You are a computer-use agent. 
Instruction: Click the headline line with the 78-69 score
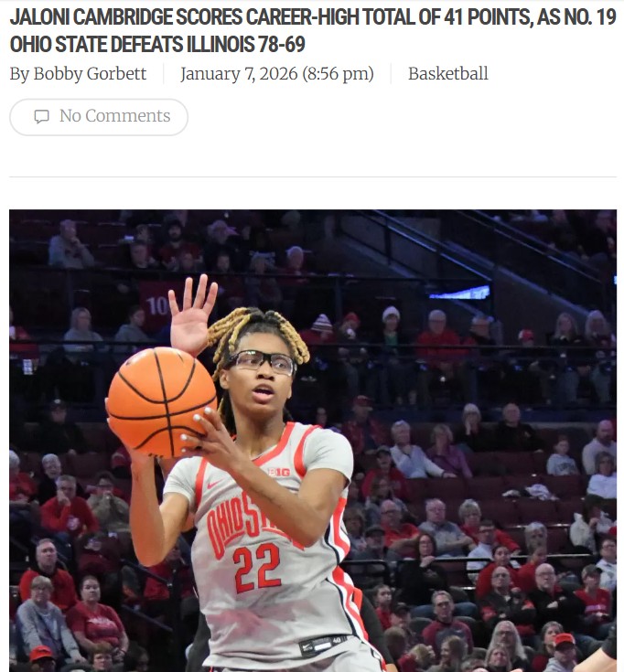157,45
